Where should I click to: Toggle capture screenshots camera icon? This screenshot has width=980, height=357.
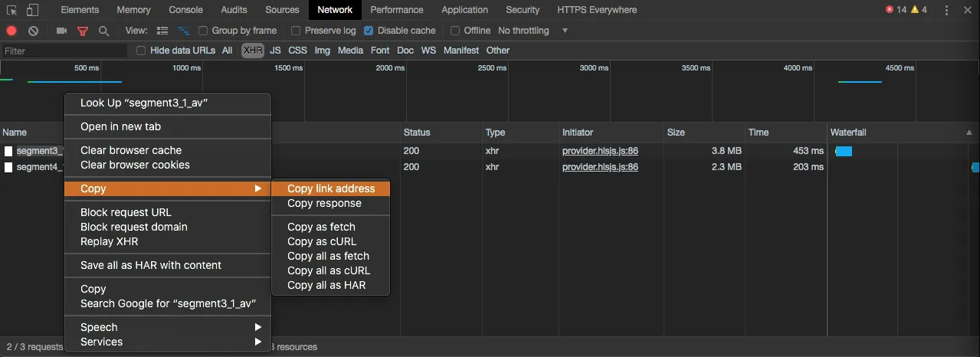[x=61, y=31]
